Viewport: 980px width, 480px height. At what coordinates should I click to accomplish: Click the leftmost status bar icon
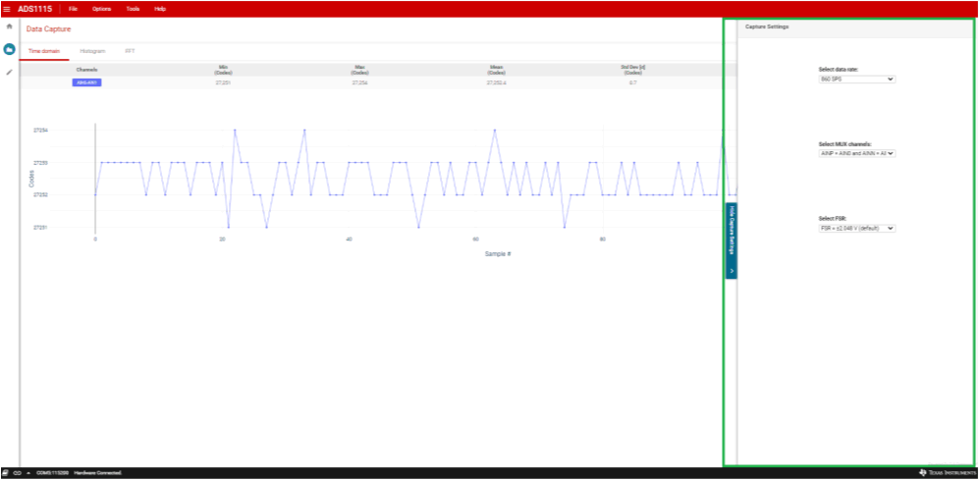(x=6, y=473)
